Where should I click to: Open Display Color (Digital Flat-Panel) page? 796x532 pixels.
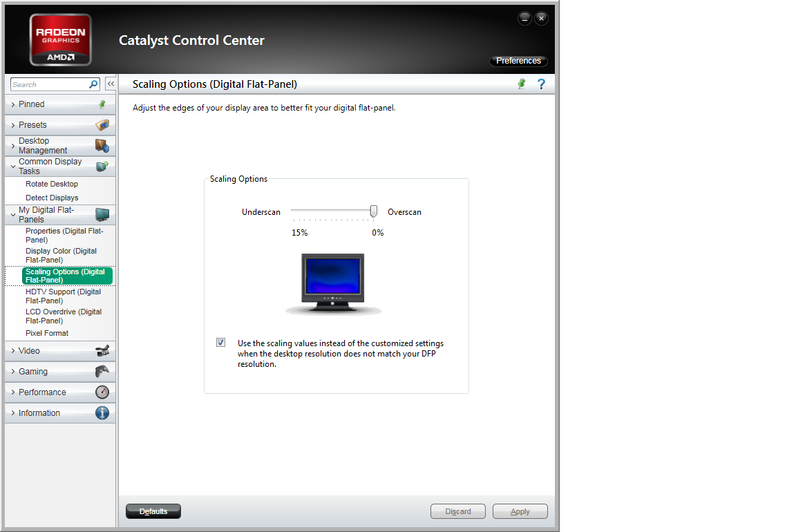click(61, 256)
